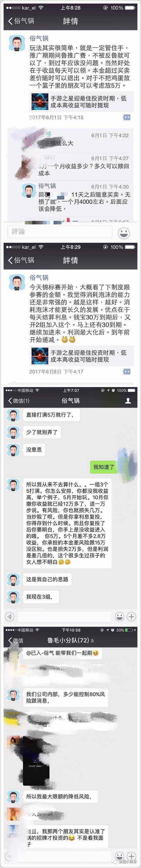The width and height of the screenshot is (141, 868).
Task: Tap comment button beside 2017年6月8日 下午4:17
Action: [x=127, y=372]
